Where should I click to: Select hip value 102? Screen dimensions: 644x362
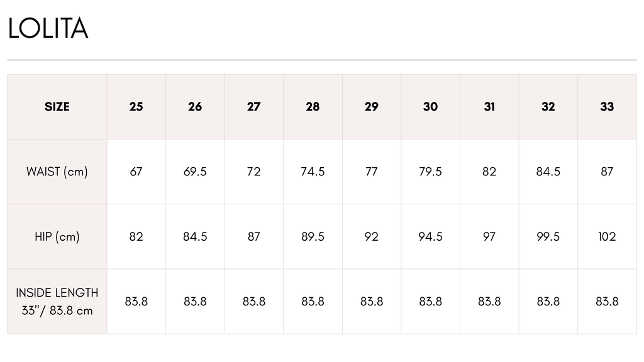pyautogui.click(x=607, y=237)
